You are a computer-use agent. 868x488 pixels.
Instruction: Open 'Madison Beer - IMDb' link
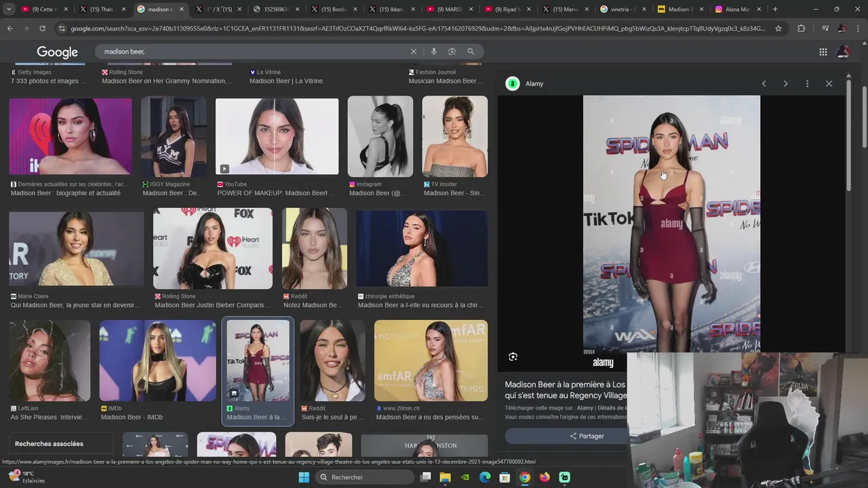pos(132,418)
